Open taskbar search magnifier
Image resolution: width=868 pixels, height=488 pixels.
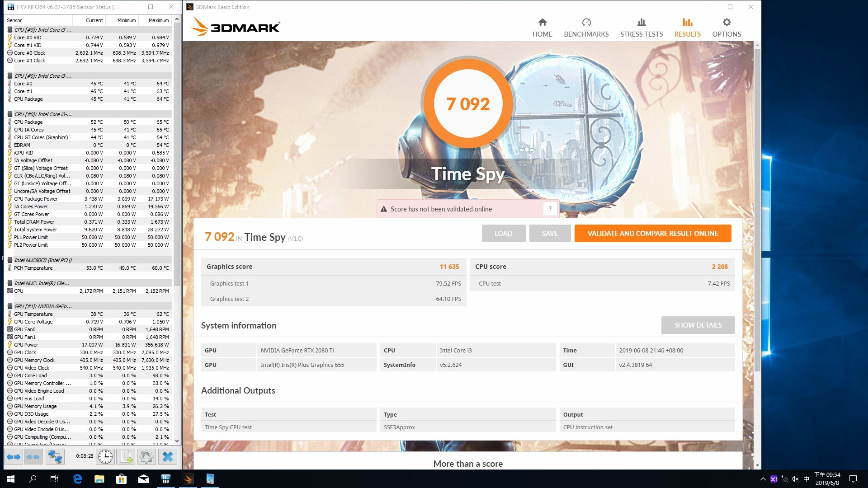click(x=33, y=479)
